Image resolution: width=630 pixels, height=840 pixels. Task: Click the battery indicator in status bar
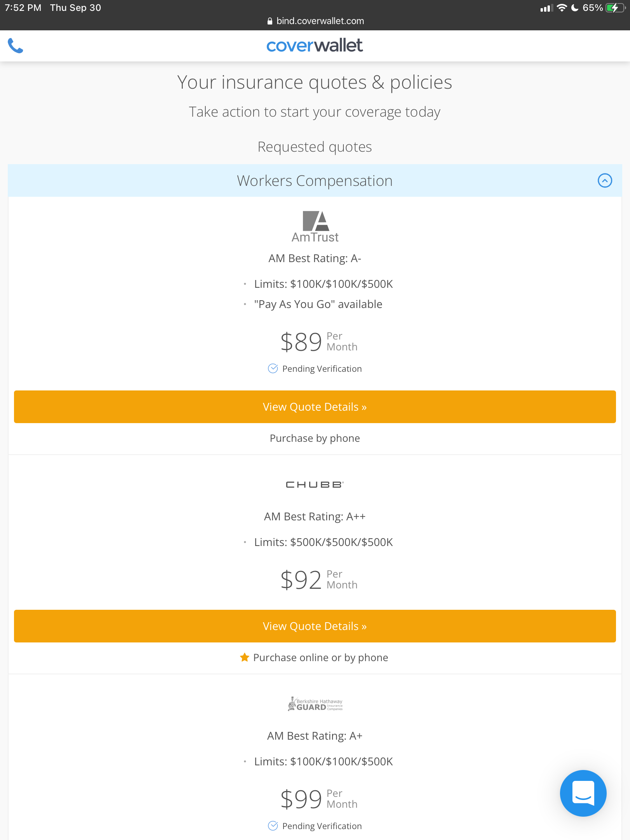615,8
